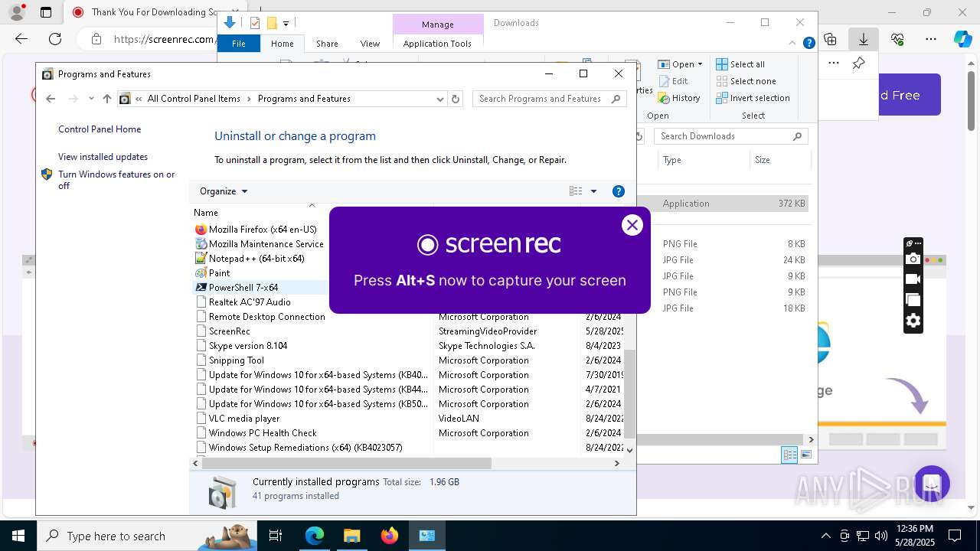Select Realtek AC'97 Audio entry
Viewport: 980px width, 551px height.
tap(250, 302)
